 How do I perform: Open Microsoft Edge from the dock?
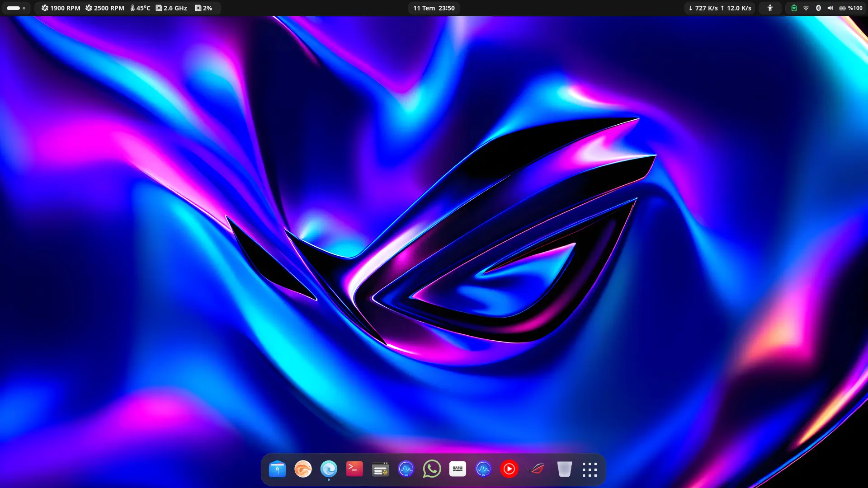pos(329,469)
